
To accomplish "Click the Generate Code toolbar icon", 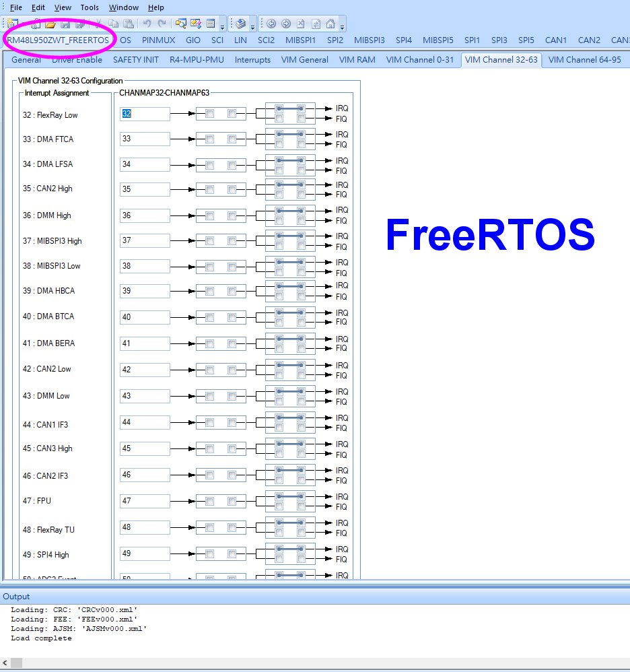I will pos(241,24).
